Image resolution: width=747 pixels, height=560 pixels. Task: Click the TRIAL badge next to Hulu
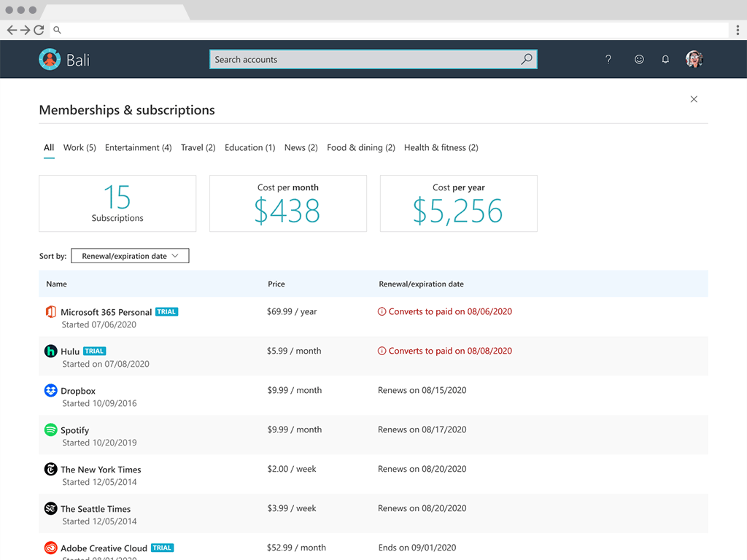94,351
